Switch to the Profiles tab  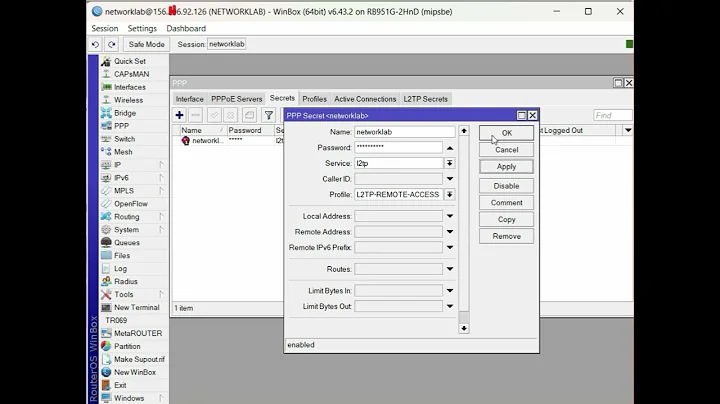click(x=315, y=99)
